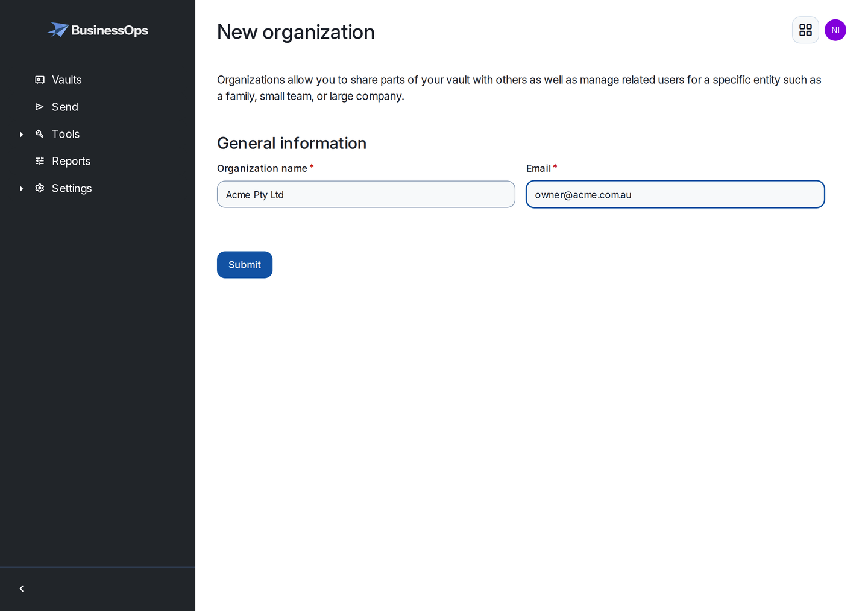Submit the new organization form
The width and height of the screenshot is (868, 611).
point(245,265)
